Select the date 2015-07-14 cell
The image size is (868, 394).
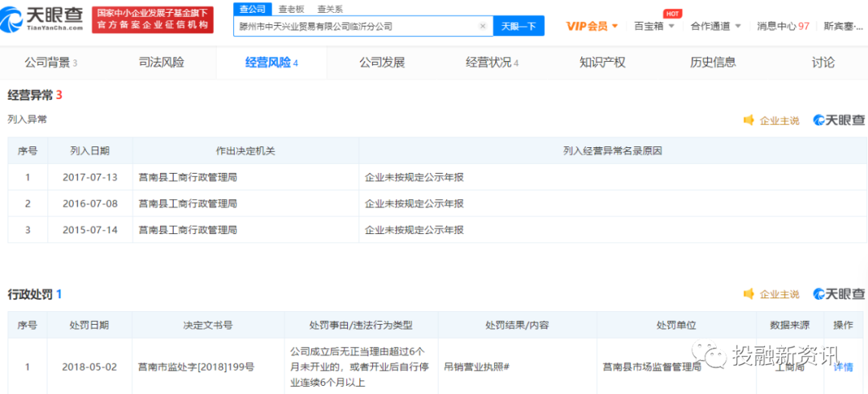[90, 229]
